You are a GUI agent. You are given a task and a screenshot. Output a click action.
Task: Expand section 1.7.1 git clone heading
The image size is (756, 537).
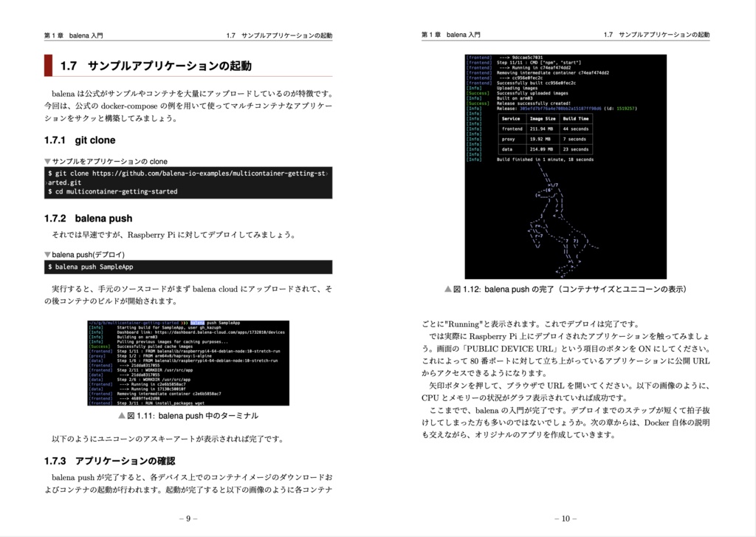(81, 139)
